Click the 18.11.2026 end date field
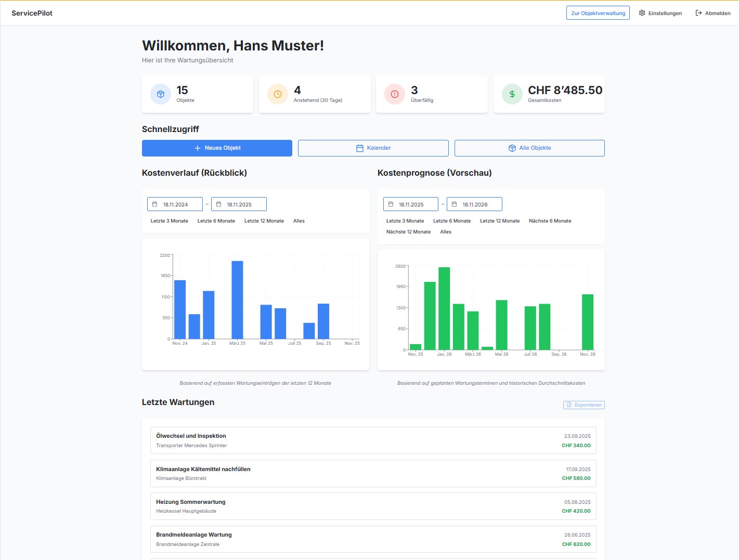739x560 pixels. (475, 204)
